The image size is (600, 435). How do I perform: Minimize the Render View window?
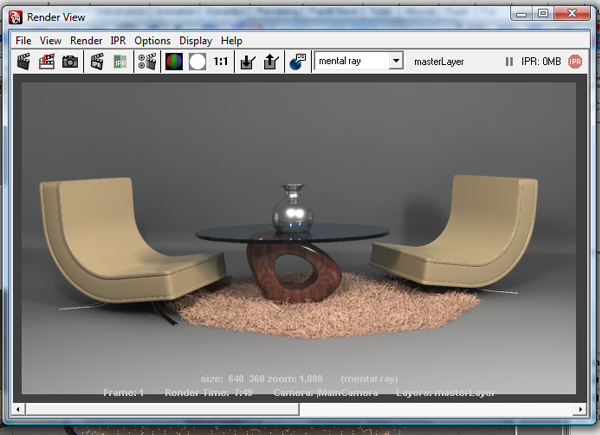tap(521, 14)
